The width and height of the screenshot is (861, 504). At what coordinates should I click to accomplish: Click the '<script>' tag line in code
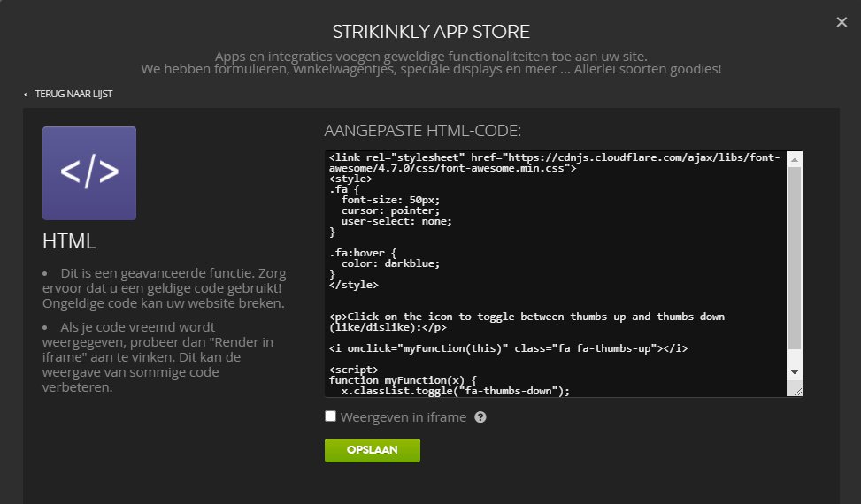tap(354, 370)
